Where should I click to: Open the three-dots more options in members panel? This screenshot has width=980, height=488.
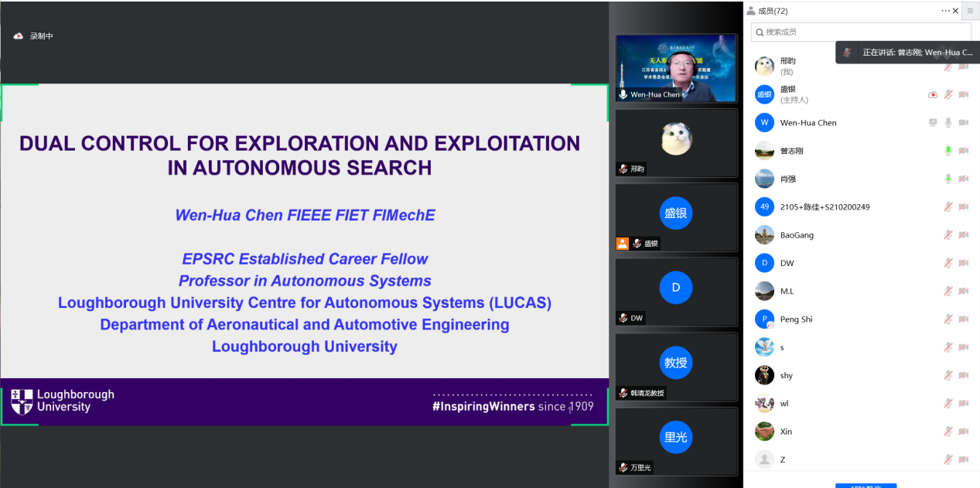point(945,11)
